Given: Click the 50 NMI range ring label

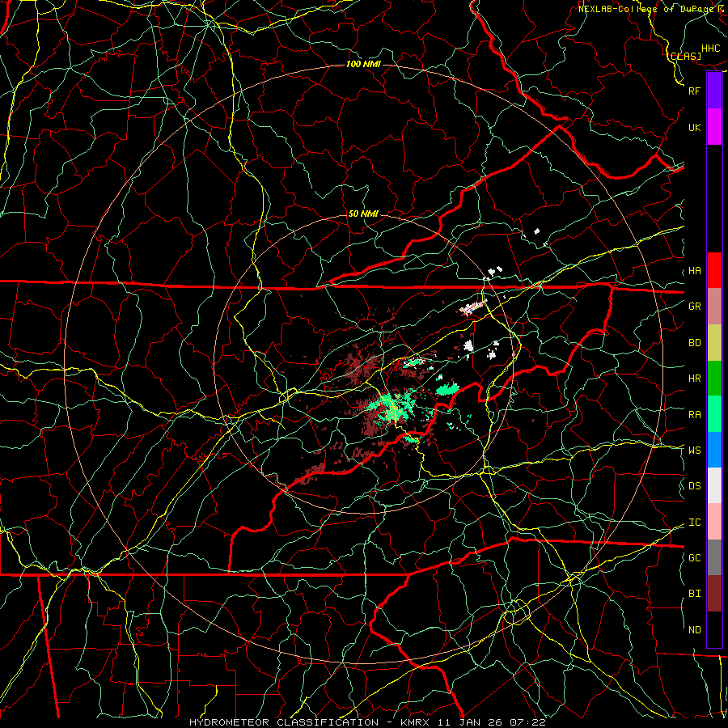Looking at the screenshot, I should [x=363, y=214].
